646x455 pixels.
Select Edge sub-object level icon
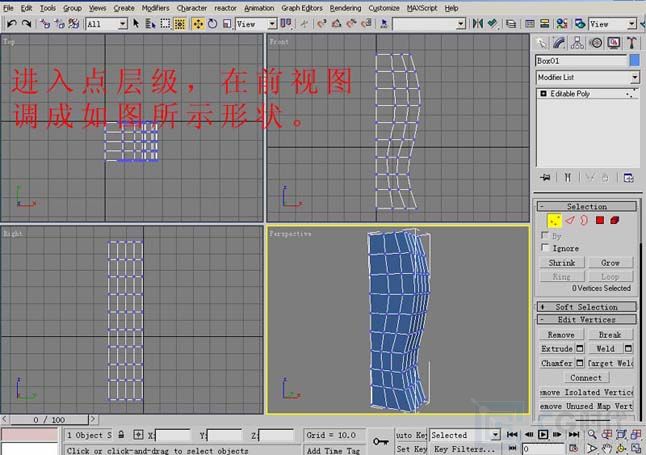tap(570, 220)
